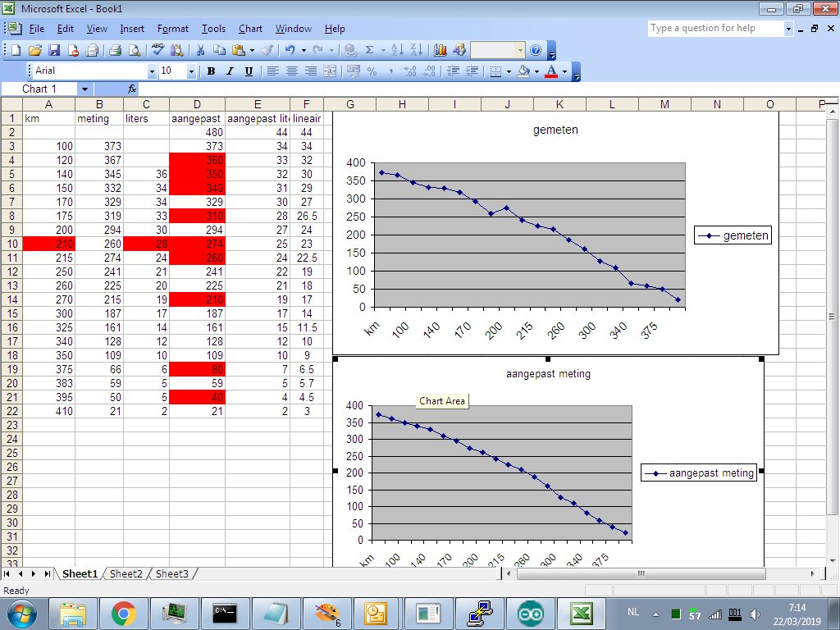
Task: Switch to the Sheet2 tab
Action: point(126,573)
